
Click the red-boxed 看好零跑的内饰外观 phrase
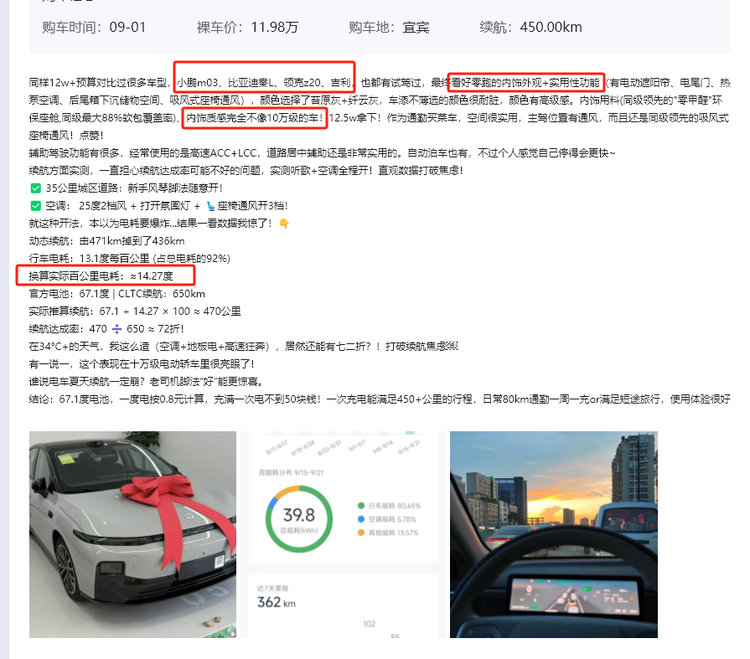coord(526,82)
